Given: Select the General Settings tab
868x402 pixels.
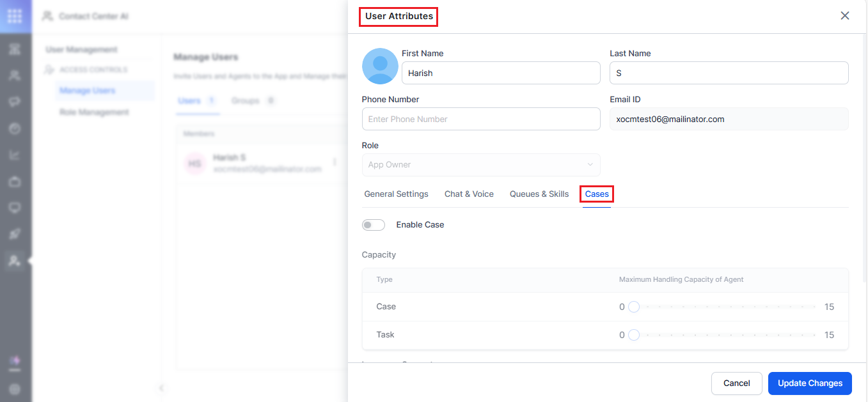Looking at the screenshot, I should point(396,194).
